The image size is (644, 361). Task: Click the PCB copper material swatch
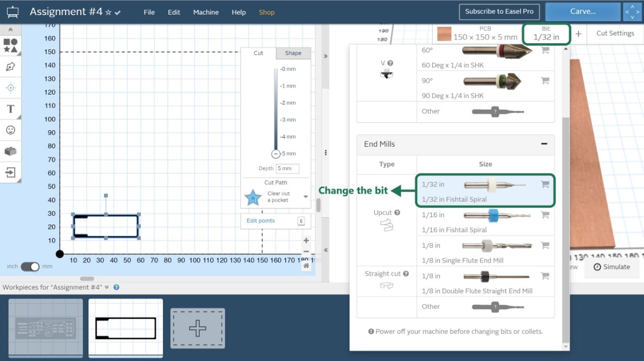point(444,34)
